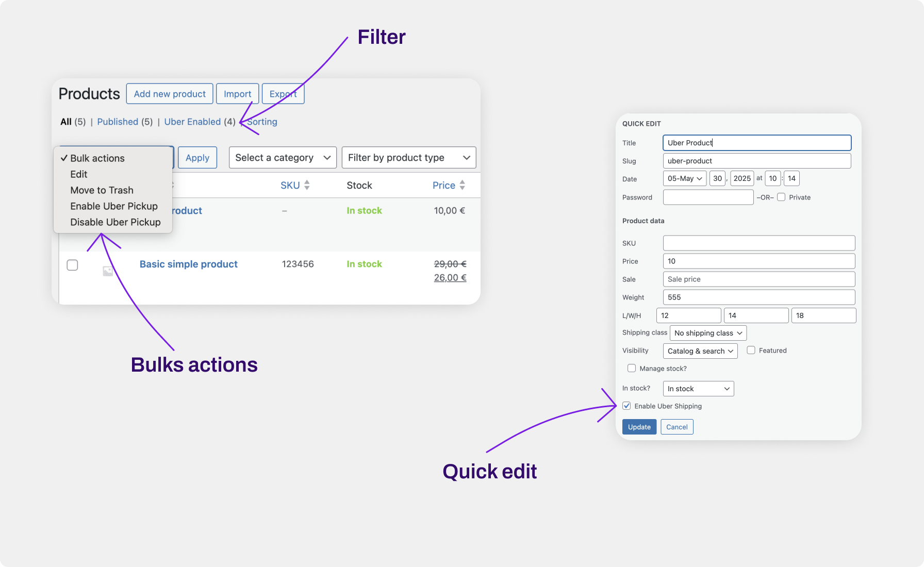Open the Select a category dropdown

tap(282, 157)
